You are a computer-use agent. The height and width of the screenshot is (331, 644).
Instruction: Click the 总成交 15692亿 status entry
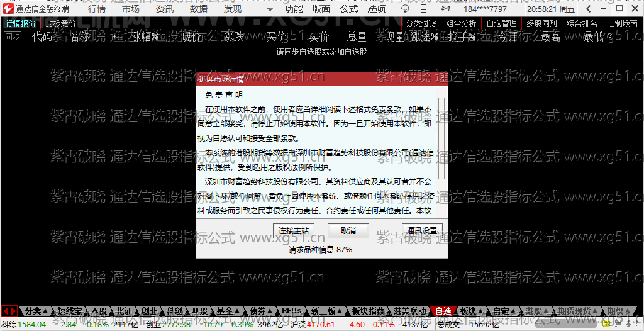click(x=468, y=325)
